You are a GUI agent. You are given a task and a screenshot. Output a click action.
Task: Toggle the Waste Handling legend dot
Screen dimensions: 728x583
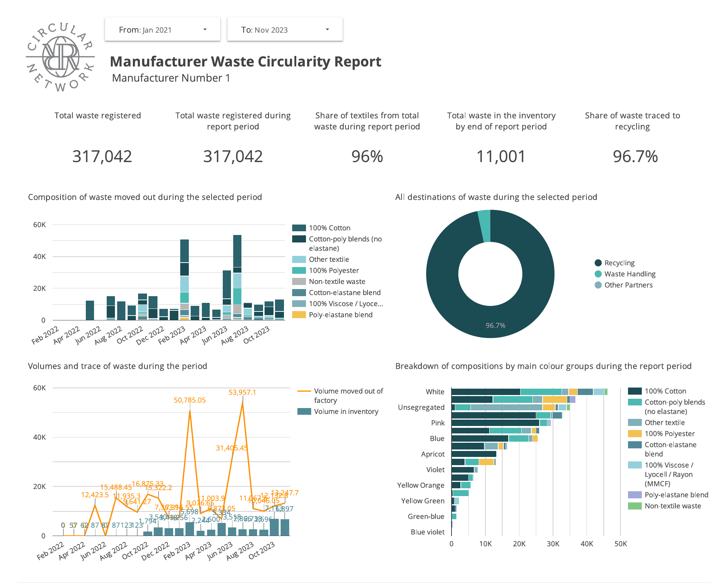click(x=598, y=274)
